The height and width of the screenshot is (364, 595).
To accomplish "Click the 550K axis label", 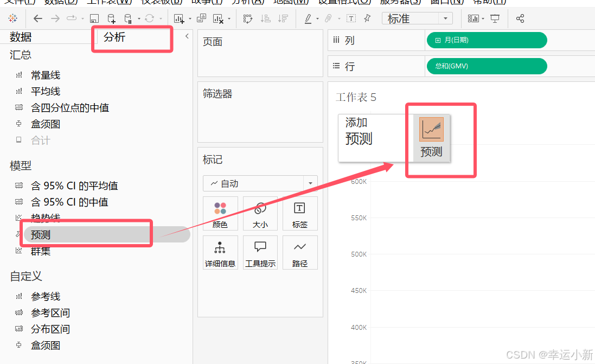I will click(359, 218).
